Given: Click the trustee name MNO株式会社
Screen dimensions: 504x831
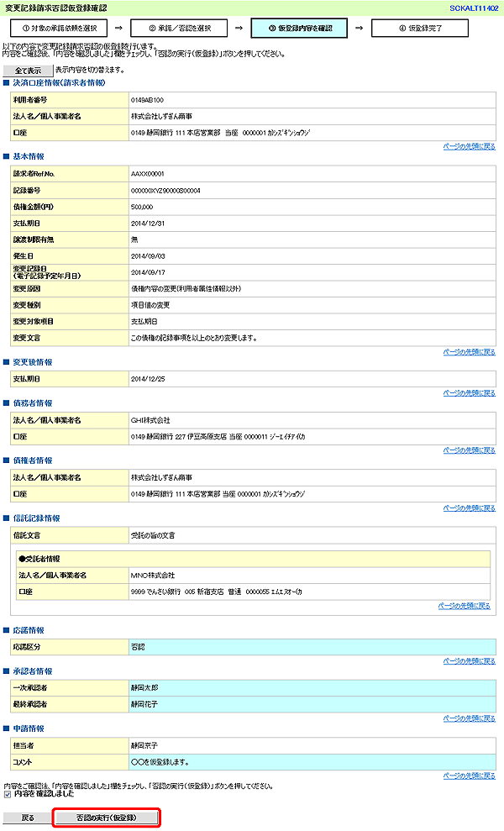Looking at the screenshot, I should coord(153,576).
